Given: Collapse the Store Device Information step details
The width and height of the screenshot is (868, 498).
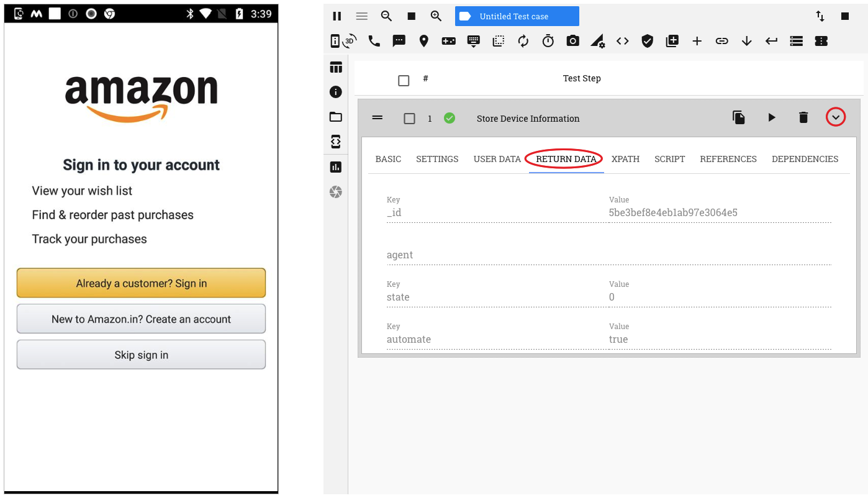Looking at the screenshot, I should pos(836,117).
